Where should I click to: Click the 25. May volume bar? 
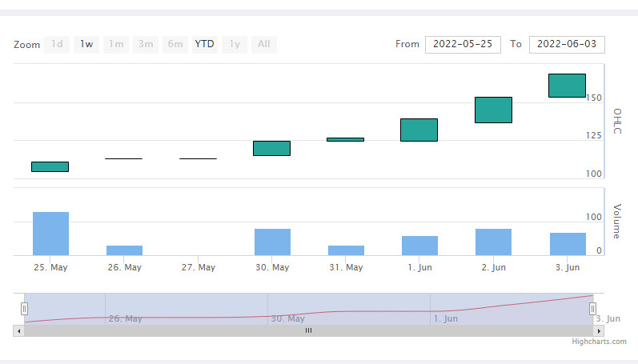[x=50, y=234]
